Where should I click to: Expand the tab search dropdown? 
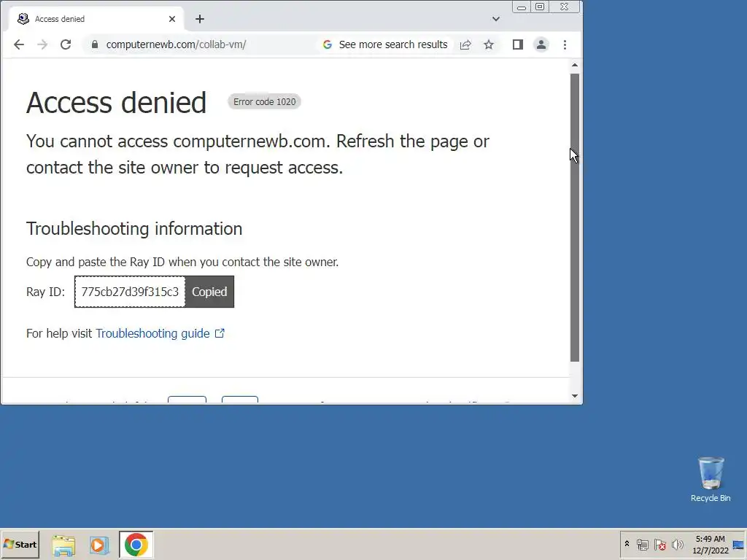pos(496,19)
